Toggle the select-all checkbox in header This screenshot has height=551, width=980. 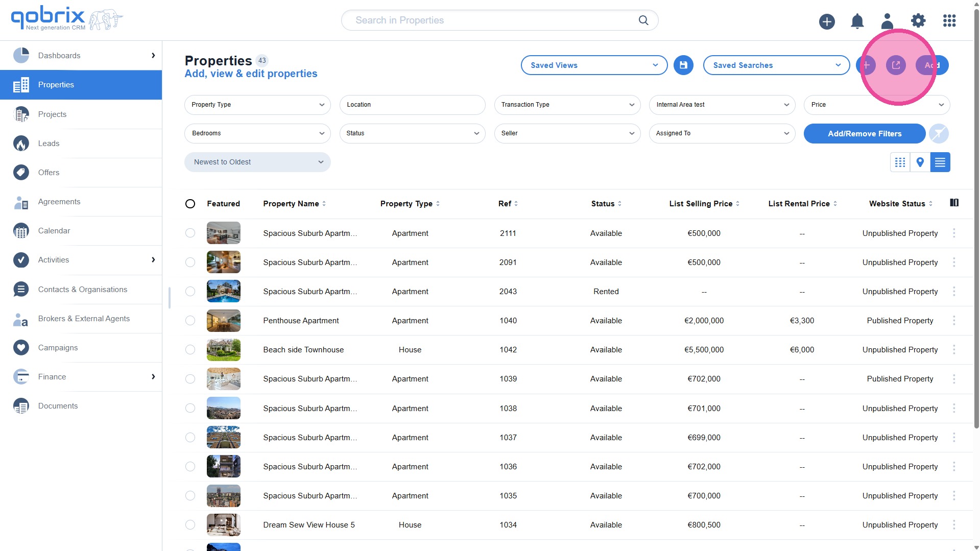(190, 204)
